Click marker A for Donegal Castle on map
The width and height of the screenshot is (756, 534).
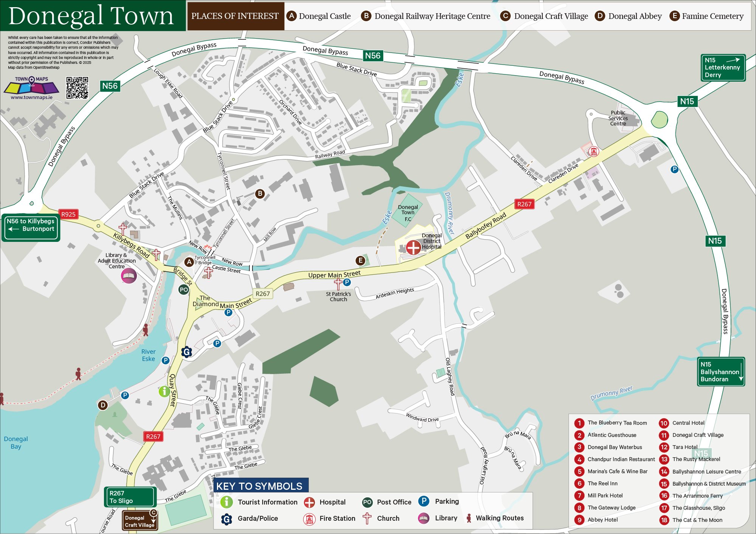point(189,262)
